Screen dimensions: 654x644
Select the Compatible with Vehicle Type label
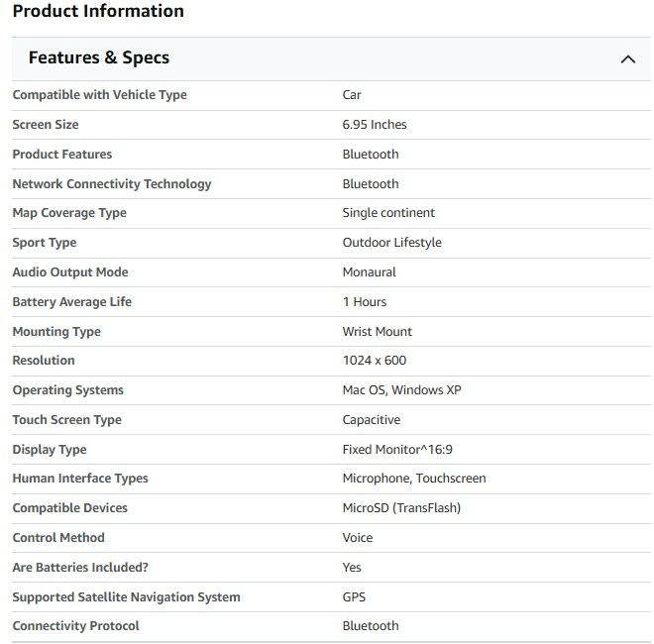click(x=99, y=95)
